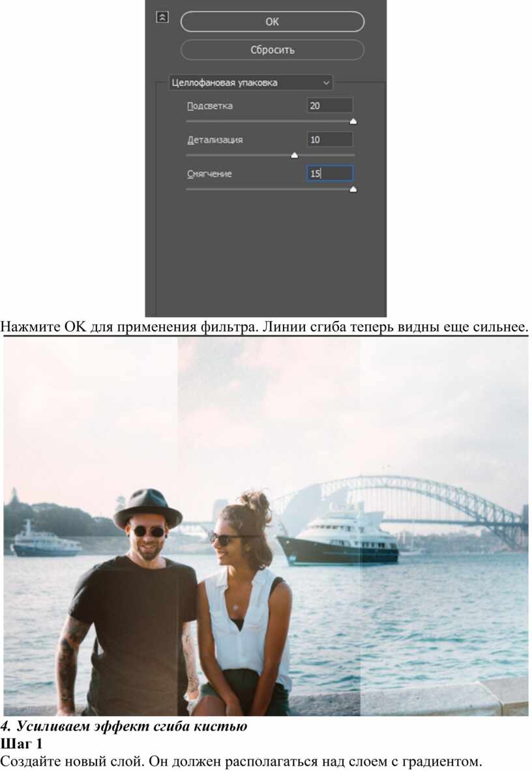Click the Детализация slider handle
This screenshot has height=771, width=532.
pyautogui.click(x=294, y=155)
